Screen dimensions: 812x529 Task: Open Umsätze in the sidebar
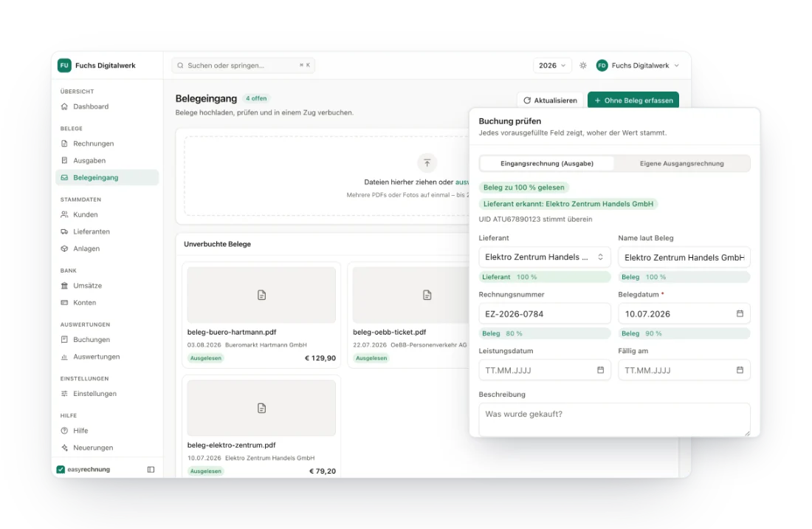point(107,285)
